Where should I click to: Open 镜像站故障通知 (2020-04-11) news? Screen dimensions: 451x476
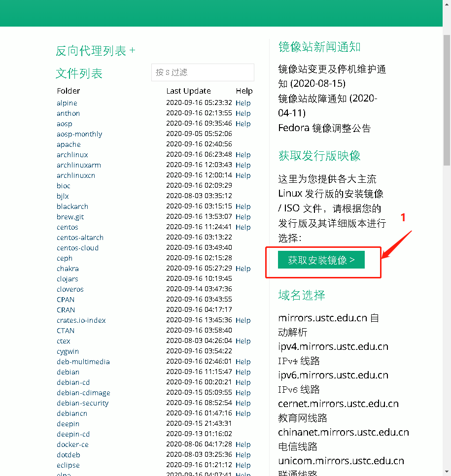click(x=327, y=105)
